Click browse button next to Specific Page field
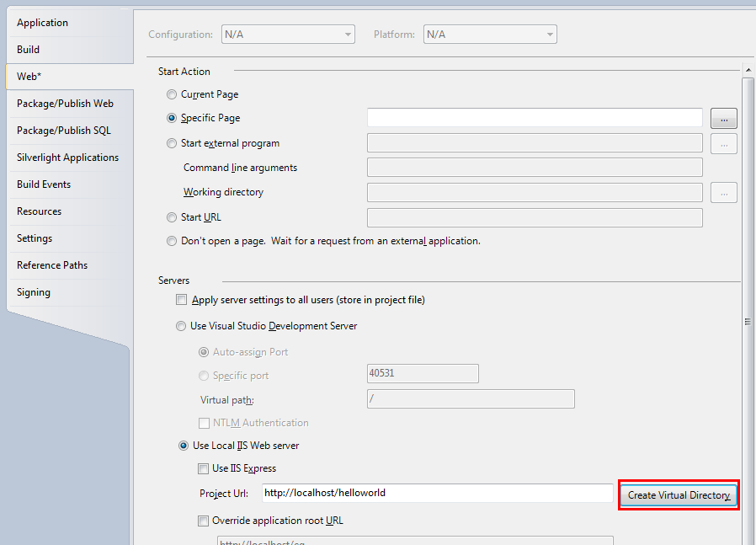Image resolution: width=756 pixels, height=545 pixels. pyautogui.click(x=723, y=118)
